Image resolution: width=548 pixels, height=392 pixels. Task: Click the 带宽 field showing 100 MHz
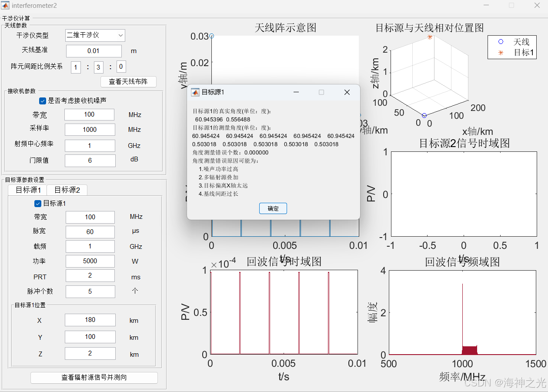(89, 114)
